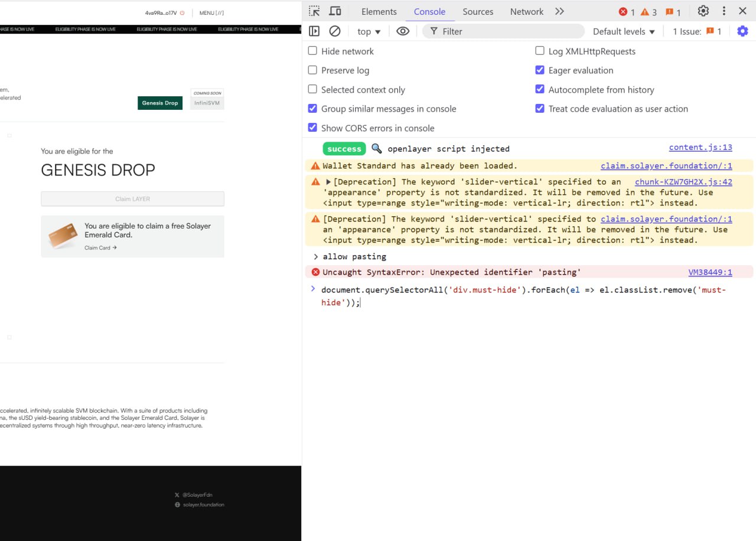Open DevTools settings gear in the top bar

[x=703, y=11]
